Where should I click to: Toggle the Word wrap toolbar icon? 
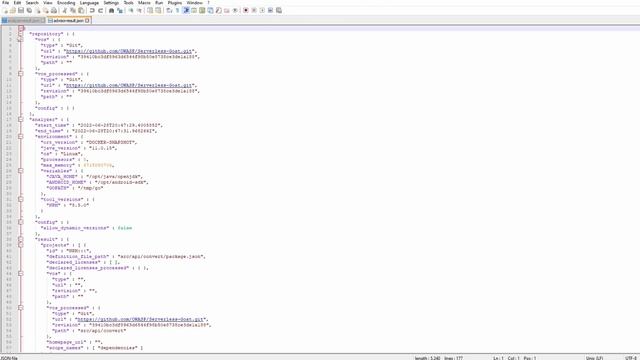click(x=169, y=10)
